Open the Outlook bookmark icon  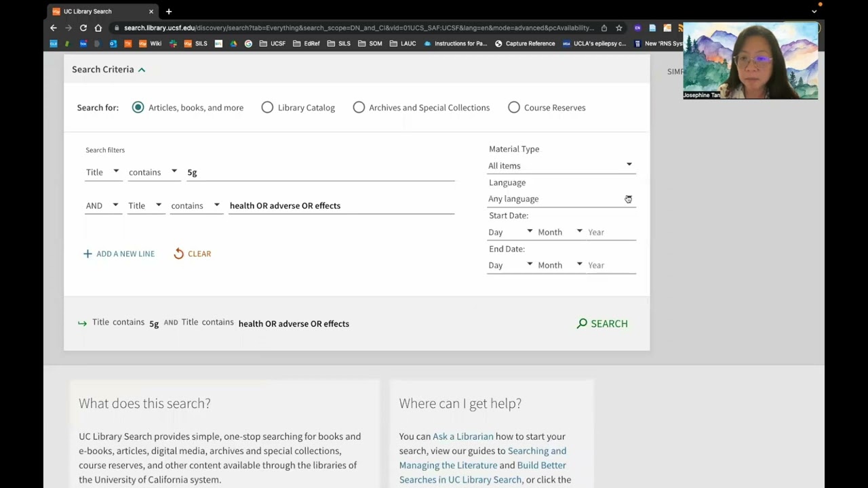click(113, 43)
